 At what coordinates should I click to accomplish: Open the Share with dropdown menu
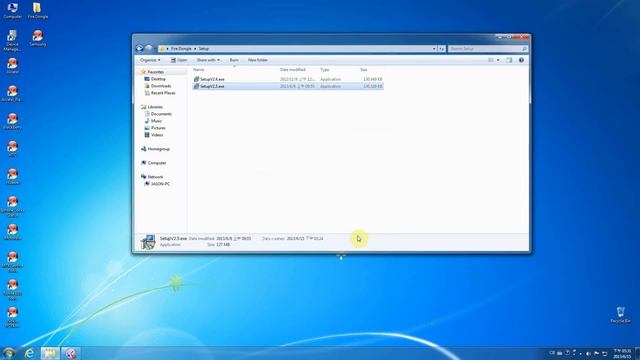coord(208,60)
